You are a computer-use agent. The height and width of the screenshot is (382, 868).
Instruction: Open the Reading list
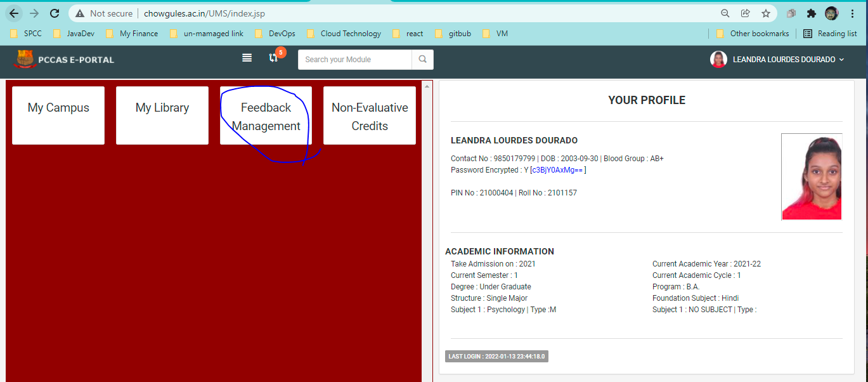click(830, 34)
